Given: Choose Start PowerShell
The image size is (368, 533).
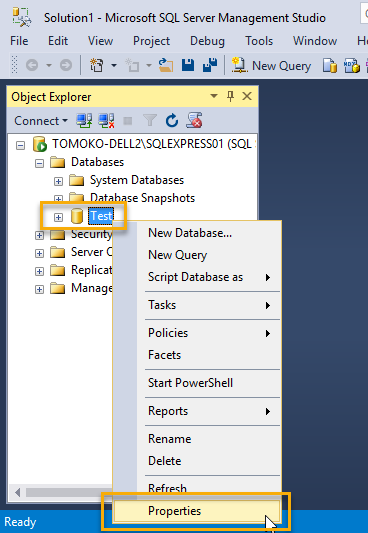Looking at the screenshot, I should coord(197,383).
